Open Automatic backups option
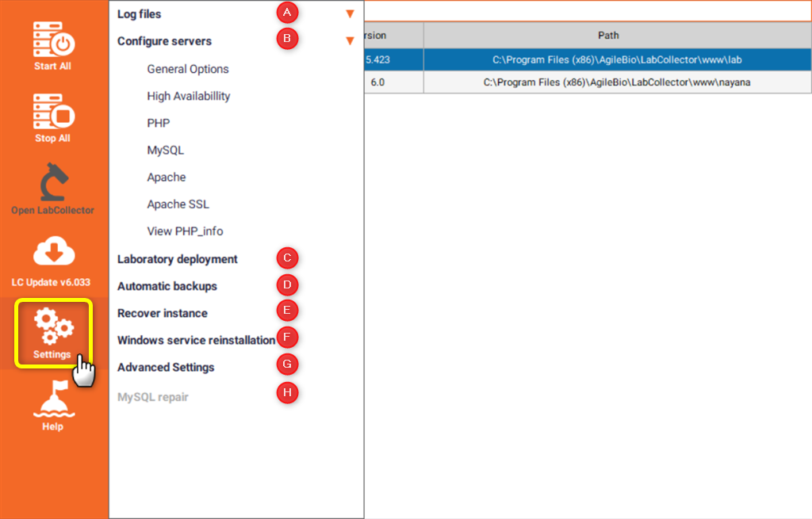The width and height of the screenshot is (812, 519). pyautogui.click(x=167, y=286)
